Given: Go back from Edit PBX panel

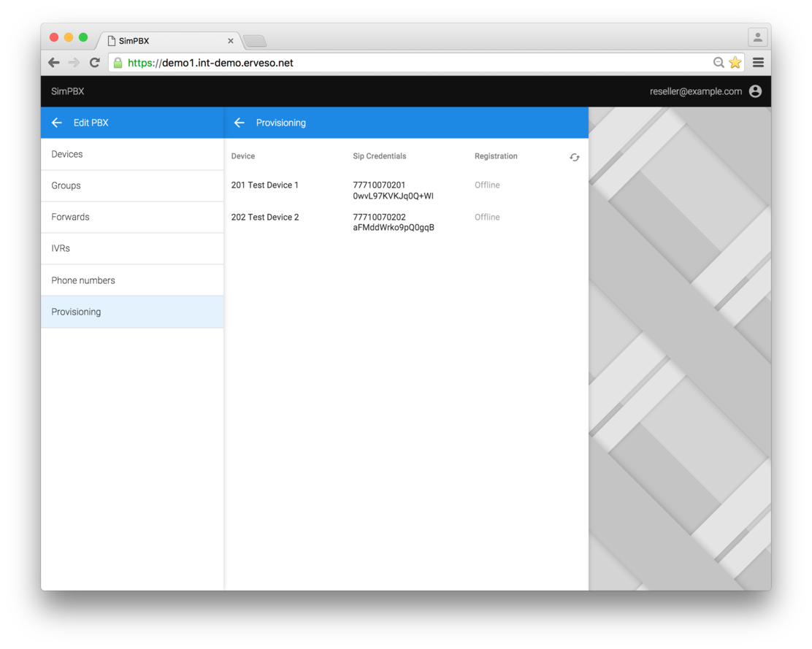Looking at the screenshot, I should (57, 123).
